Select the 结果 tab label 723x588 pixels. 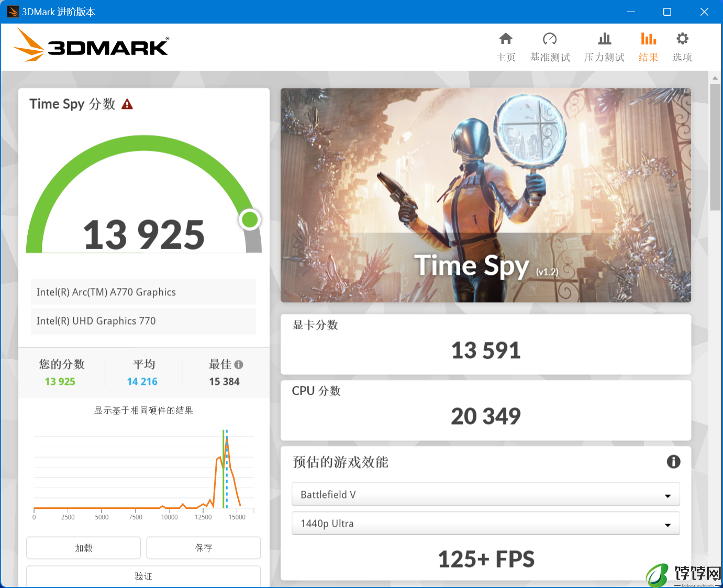[x=648, y=57]
